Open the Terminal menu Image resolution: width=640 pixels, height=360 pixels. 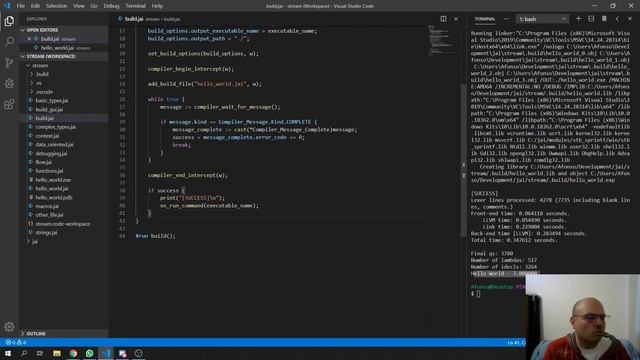[136, 6]
